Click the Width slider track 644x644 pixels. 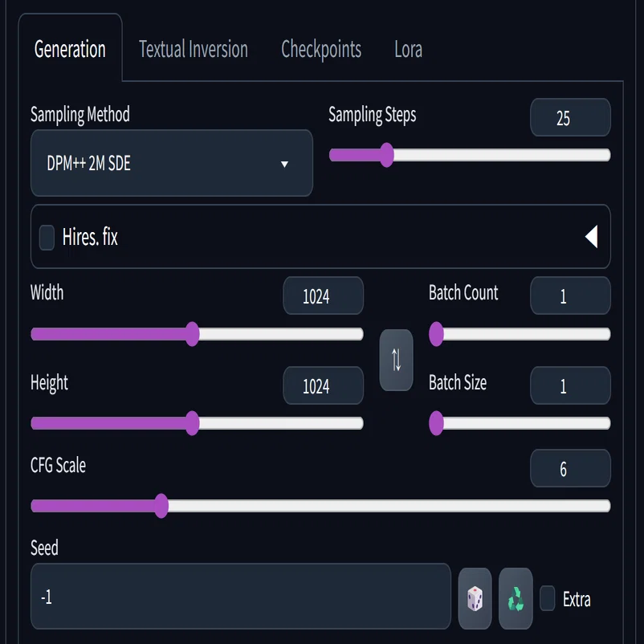pos(198,334)
